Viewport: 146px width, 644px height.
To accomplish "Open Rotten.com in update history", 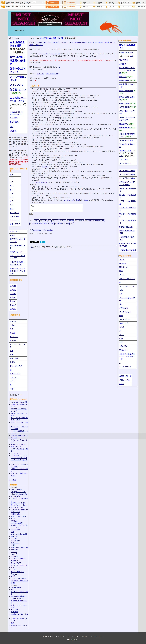I will (15, 543).
